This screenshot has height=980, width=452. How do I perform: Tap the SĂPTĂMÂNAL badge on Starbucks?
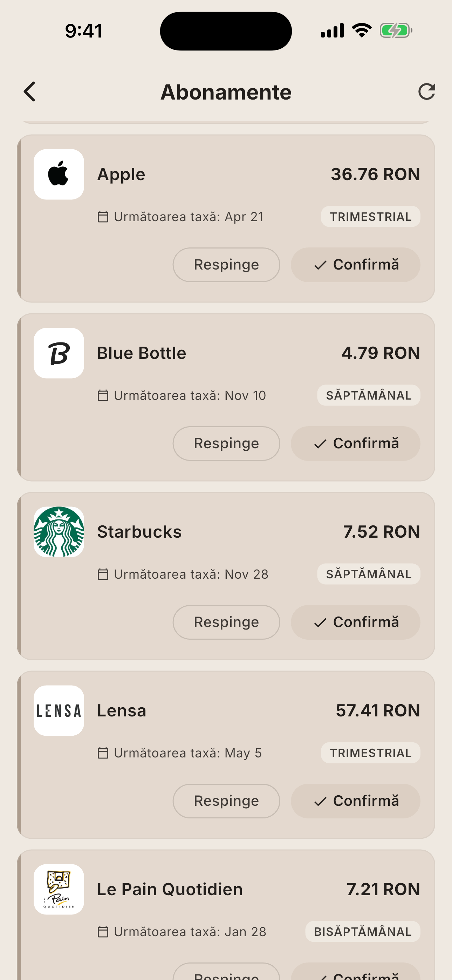[x=368, y=574]
